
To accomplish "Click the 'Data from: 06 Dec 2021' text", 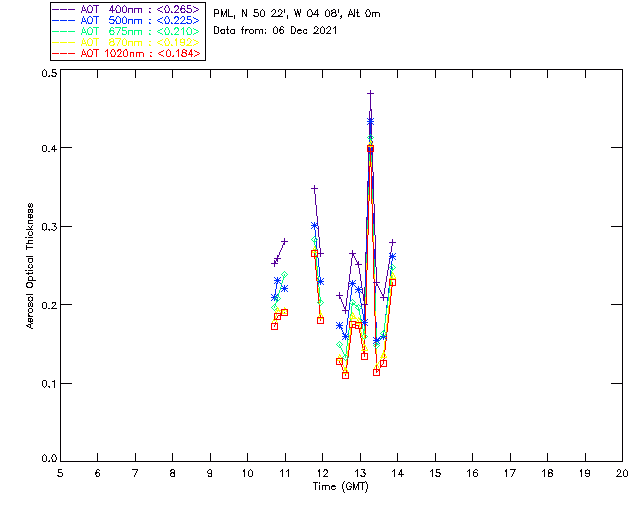I will [275, 30].
